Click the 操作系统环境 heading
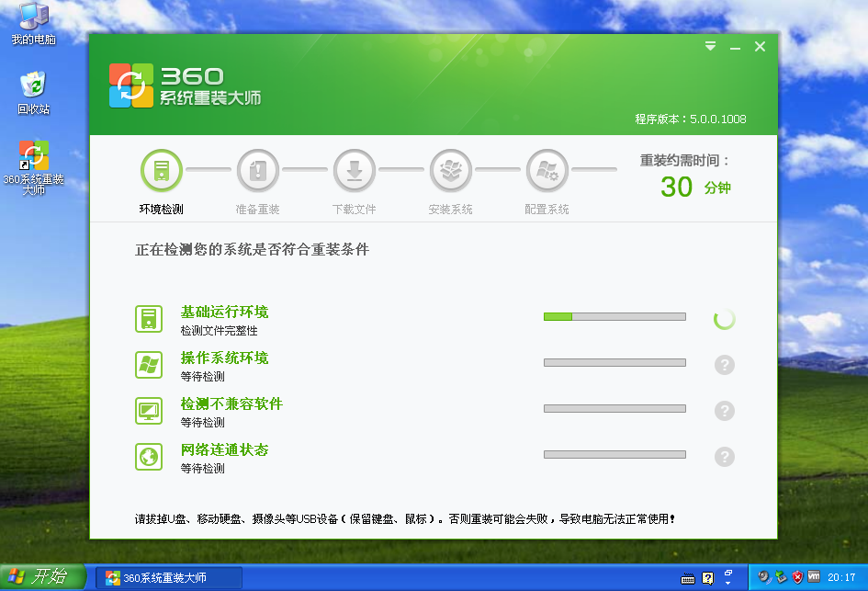 pyautogui.click(x=224, y=358)
